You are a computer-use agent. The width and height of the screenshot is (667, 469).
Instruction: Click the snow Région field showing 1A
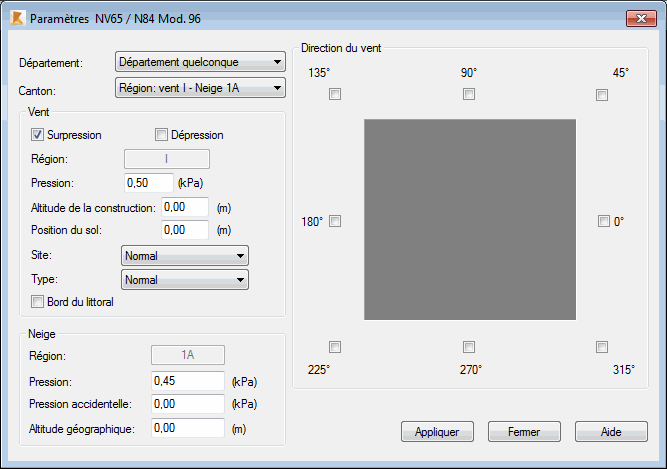[x=188, y=355]
